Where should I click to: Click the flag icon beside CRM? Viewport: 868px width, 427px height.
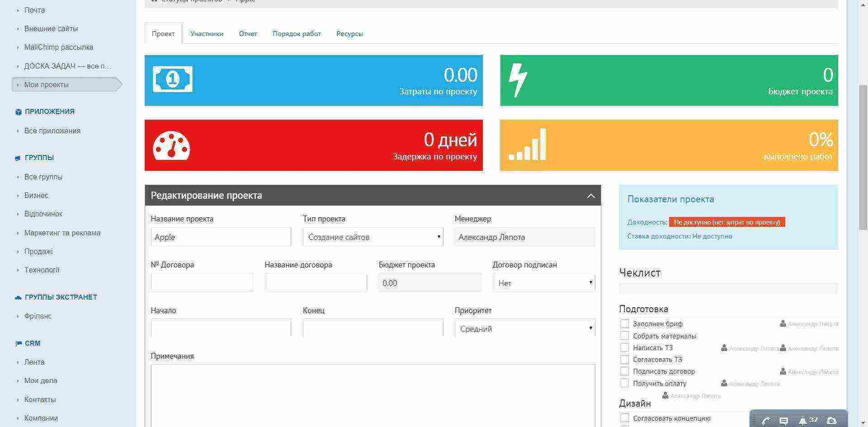19,343
